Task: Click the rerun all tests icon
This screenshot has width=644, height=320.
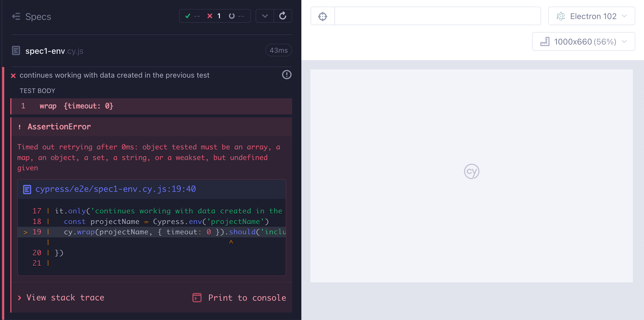Action: point(283,16)
